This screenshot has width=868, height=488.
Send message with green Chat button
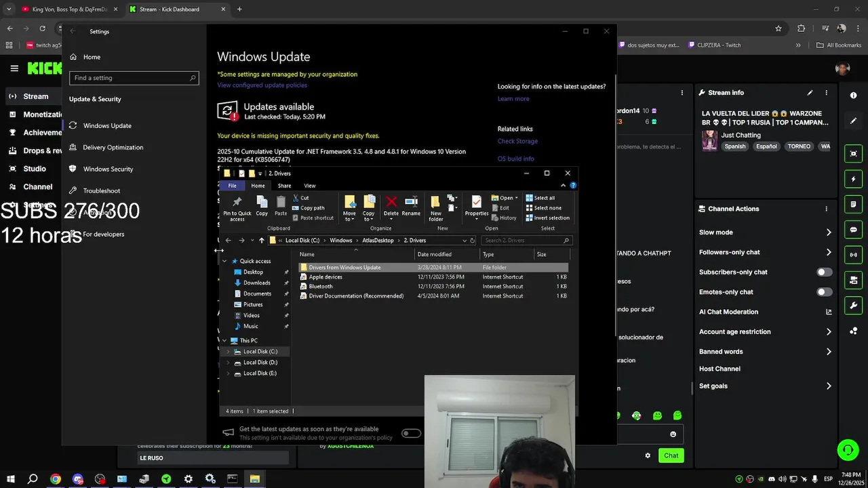(x=671, y=455)
